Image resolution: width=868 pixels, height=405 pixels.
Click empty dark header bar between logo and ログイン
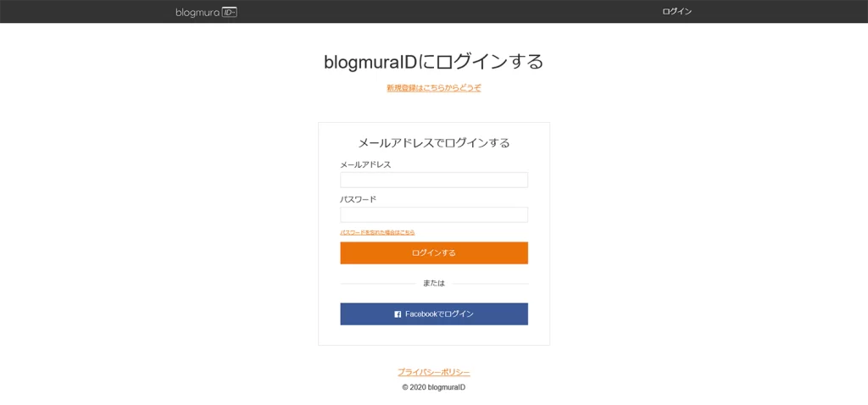coord(442,11)
